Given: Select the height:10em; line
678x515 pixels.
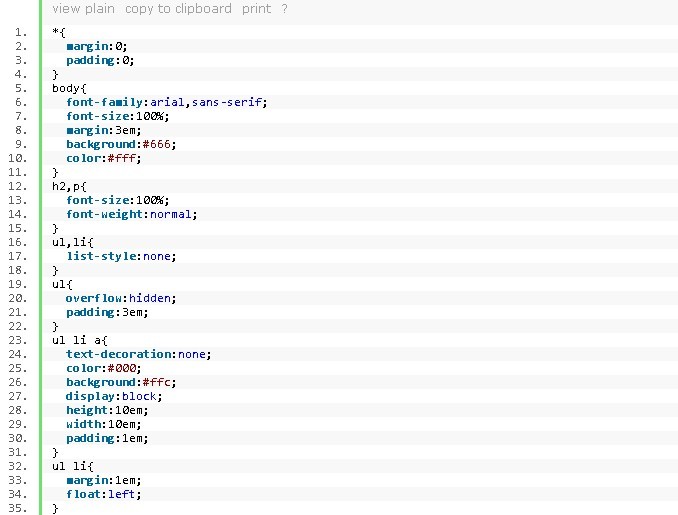Looking at the screenshot, I should click(107, 410).
